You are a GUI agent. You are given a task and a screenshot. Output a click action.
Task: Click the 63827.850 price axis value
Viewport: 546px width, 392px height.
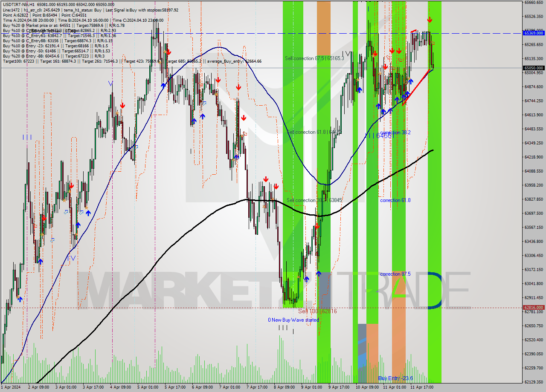(534, 199)
